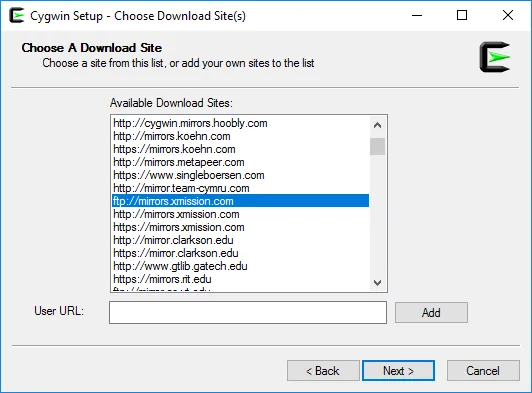
Task: Maximize the Cygwin Setup window
Action: click(462, 15)
